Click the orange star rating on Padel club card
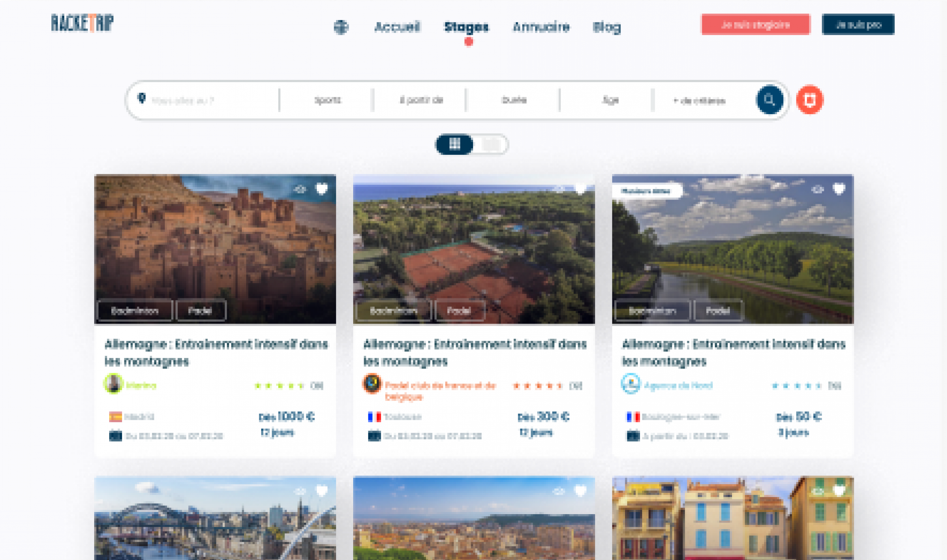 coord(538,386)
